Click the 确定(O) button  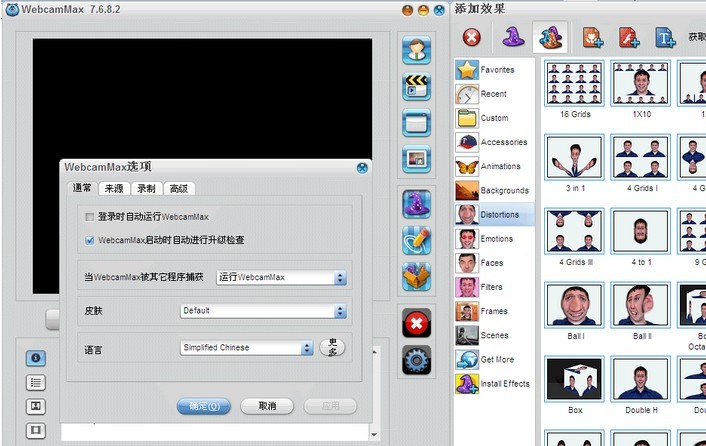coord(204,406)
